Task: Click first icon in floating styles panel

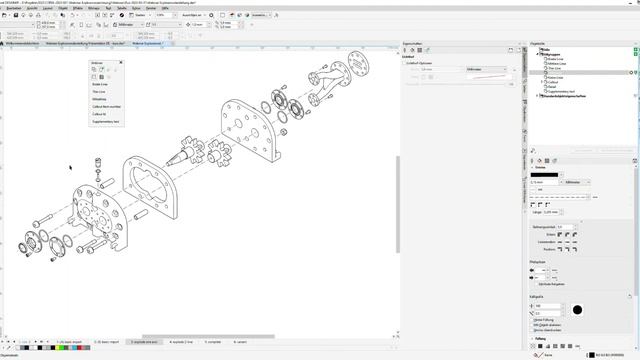Action: [x=94, y=69]
